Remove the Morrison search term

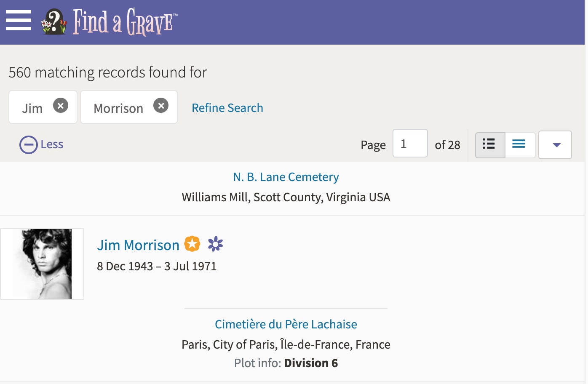click(161, 106)
